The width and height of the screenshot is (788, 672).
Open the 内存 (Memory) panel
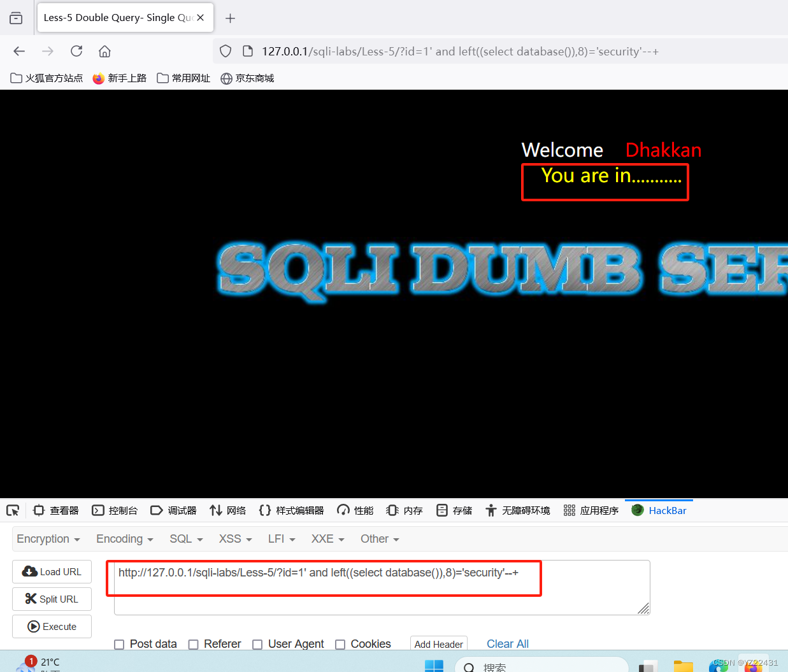point(404,510)
